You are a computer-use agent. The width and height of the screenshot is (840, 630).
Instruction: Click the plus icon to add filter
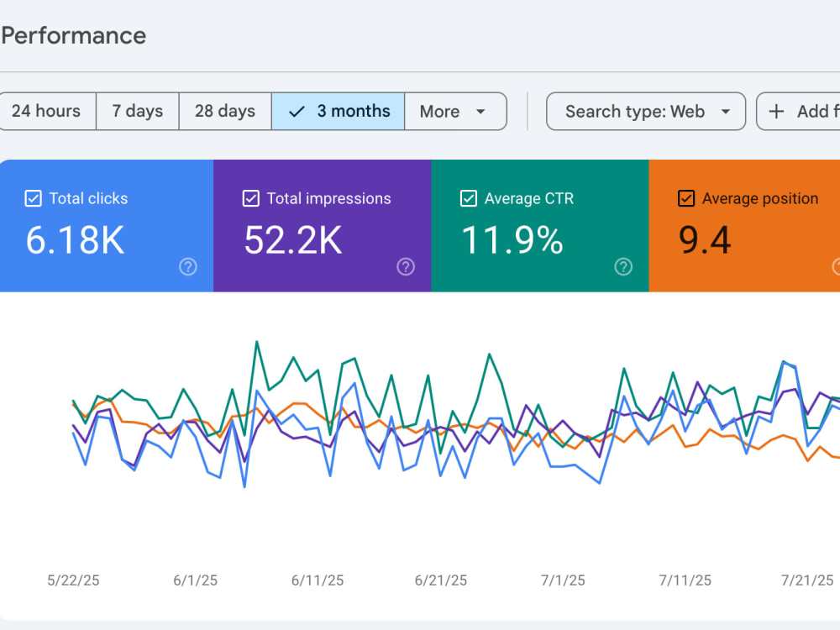[776, 112]
